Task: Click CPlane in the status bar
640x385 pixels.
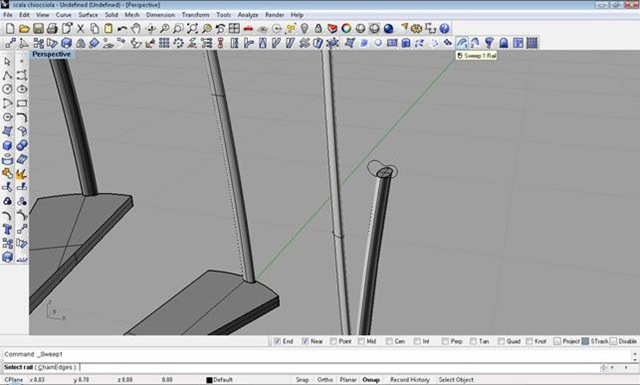Action: [13, 380]
